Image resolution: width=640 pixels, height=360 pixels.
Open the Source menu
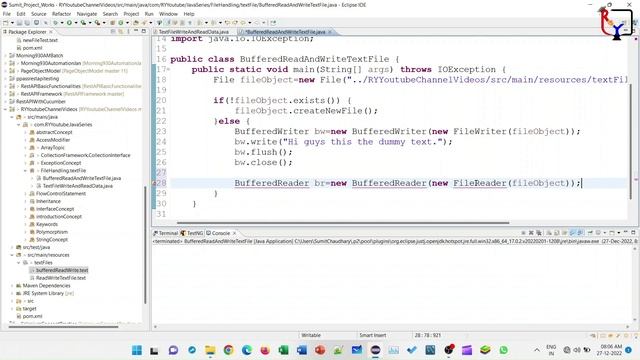[x=39, y=14]
